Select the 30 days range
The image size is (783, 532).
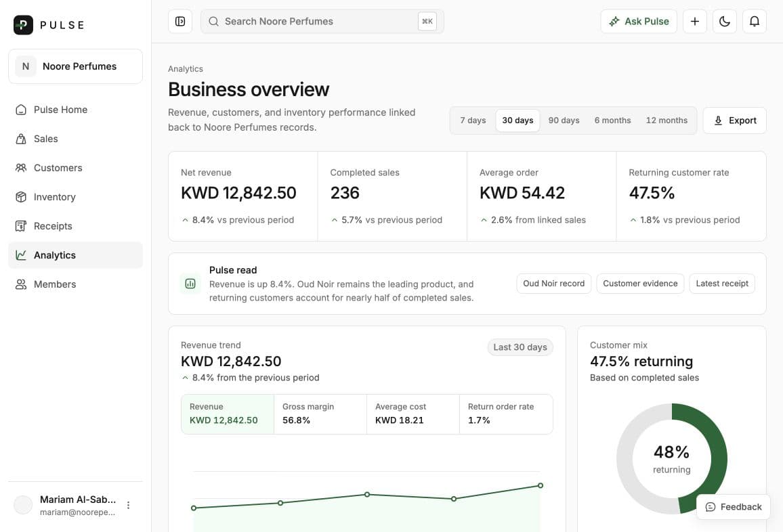pos(518,120)
